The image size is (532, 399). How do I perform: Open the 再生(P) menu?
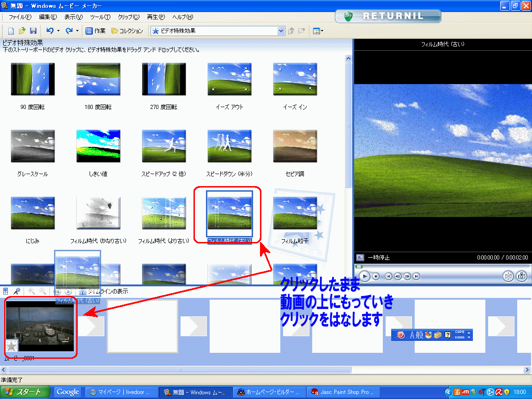[x=156, y=17]
